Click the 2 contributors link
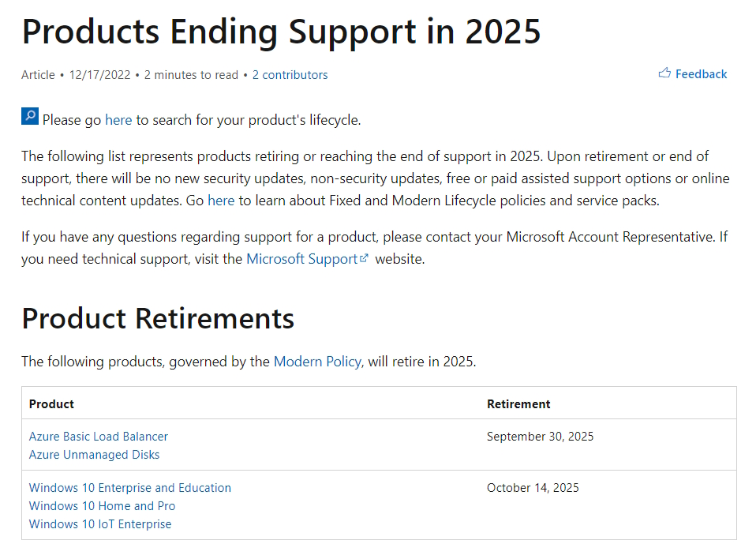Viewport: 756px width, 559px height. pos(290,74)
